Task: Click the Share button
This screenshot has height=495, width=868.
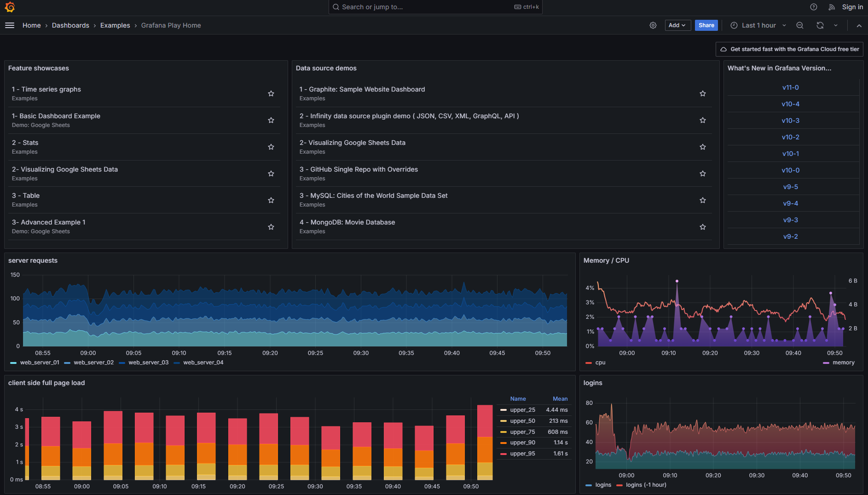Action: tap(706, 25)
